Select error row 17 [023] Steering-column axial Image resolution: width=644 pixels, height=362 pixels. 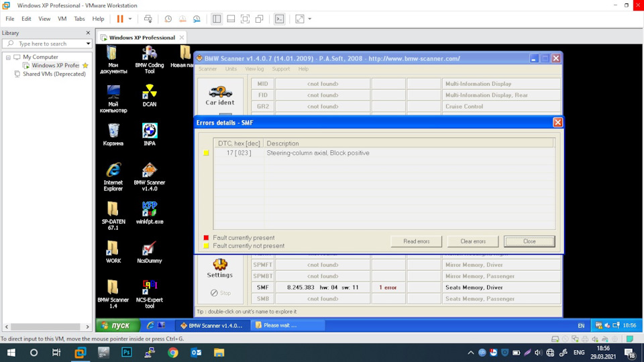click(x=384, y=153)
